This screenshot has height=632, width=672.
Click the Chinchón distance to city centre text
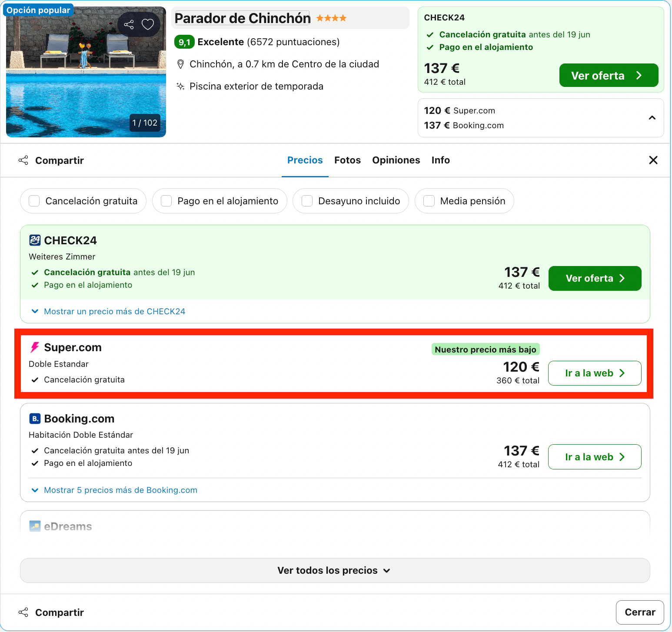[284, 64]
